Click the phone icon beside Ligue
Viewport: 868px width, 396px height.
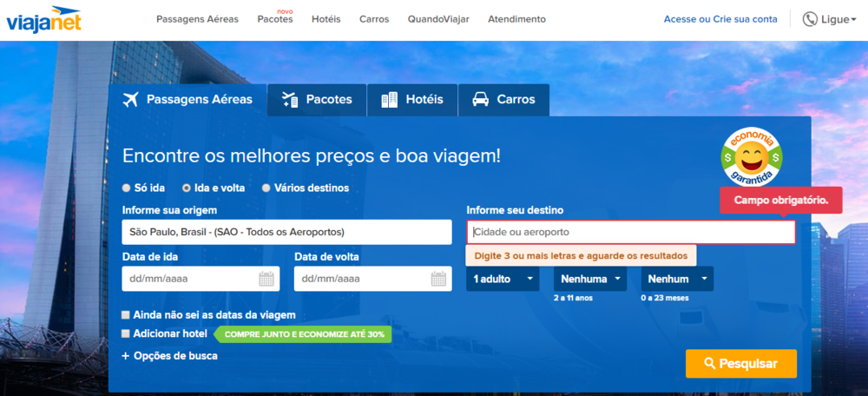[x=810, y=19]
